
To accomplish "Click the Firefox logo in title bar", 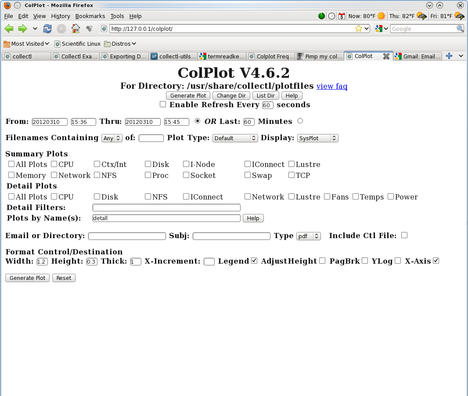I will [7, 5].
